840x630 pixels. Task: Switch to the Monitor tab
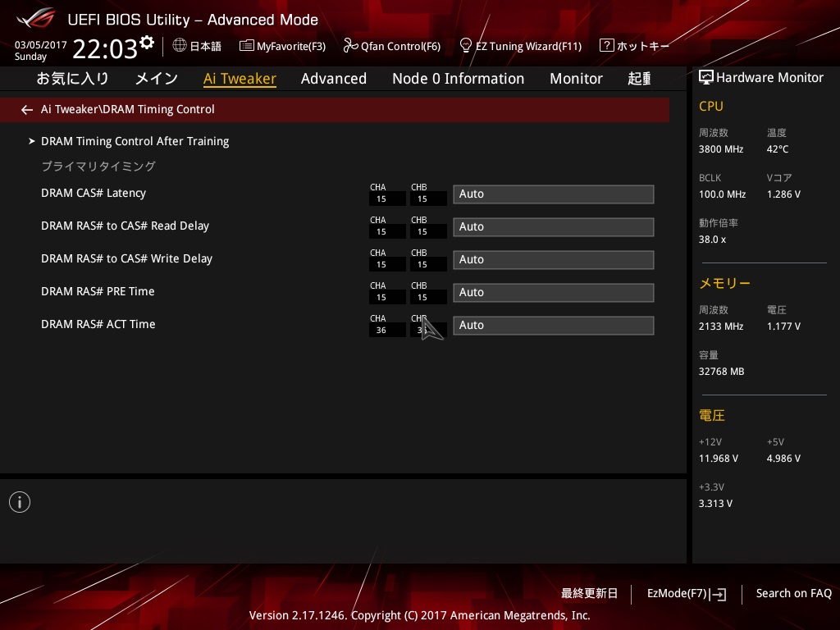(x=576, y=78)
